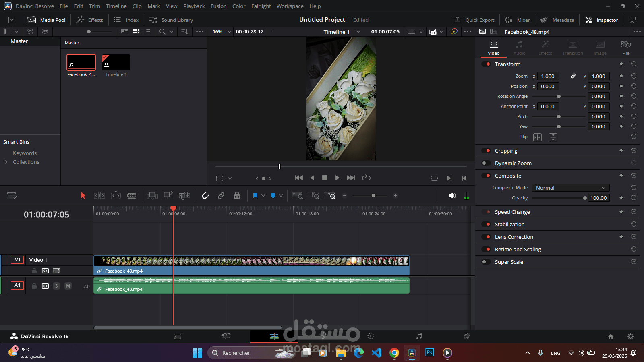Enable the Super Scale toggle
This screenshot has width=644, height=362.
[487, 262]
